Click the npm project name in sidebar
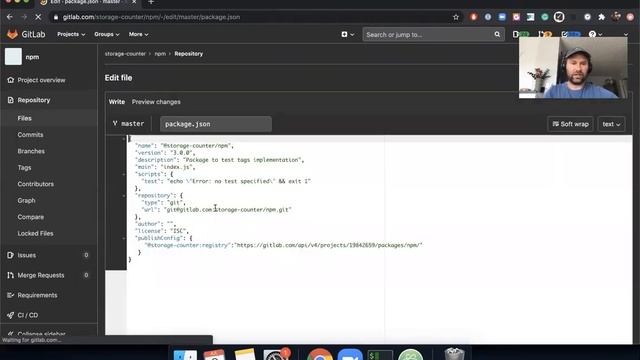The width and height of the screenshot is (640, 360). point(32,57)
